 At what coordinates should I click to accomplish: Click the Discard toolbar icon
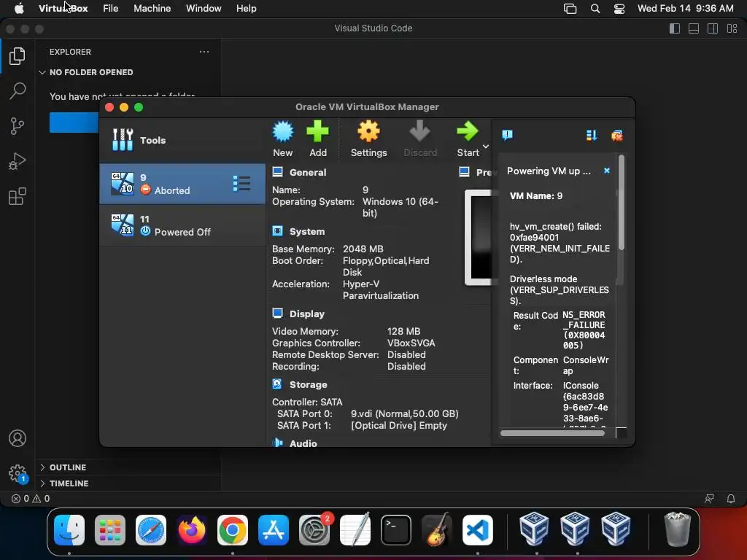(419, 138)
